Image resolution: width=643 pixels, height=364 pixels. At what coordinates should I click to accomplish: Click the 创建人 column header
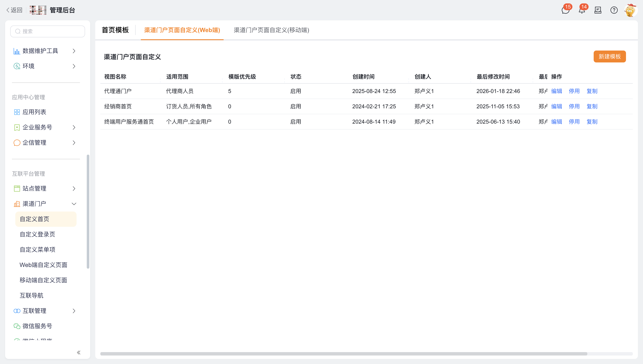point(423,77)
